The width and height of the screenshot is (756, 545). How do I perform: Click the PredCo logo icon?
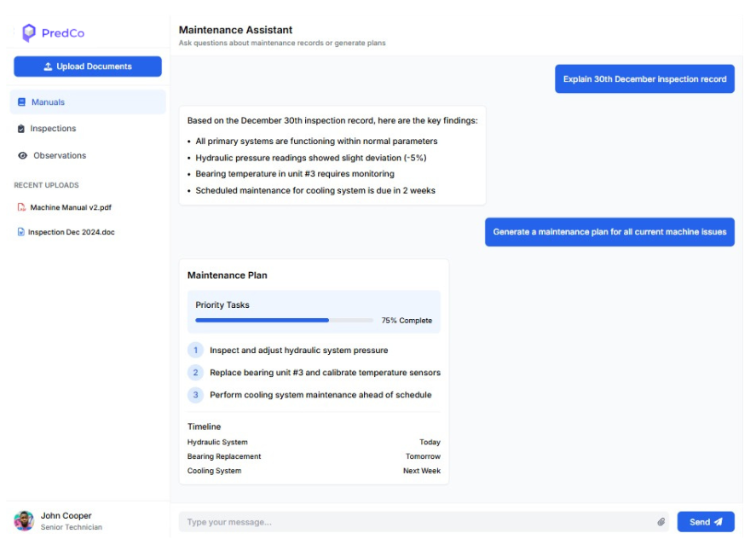click(x=29, y=32)
